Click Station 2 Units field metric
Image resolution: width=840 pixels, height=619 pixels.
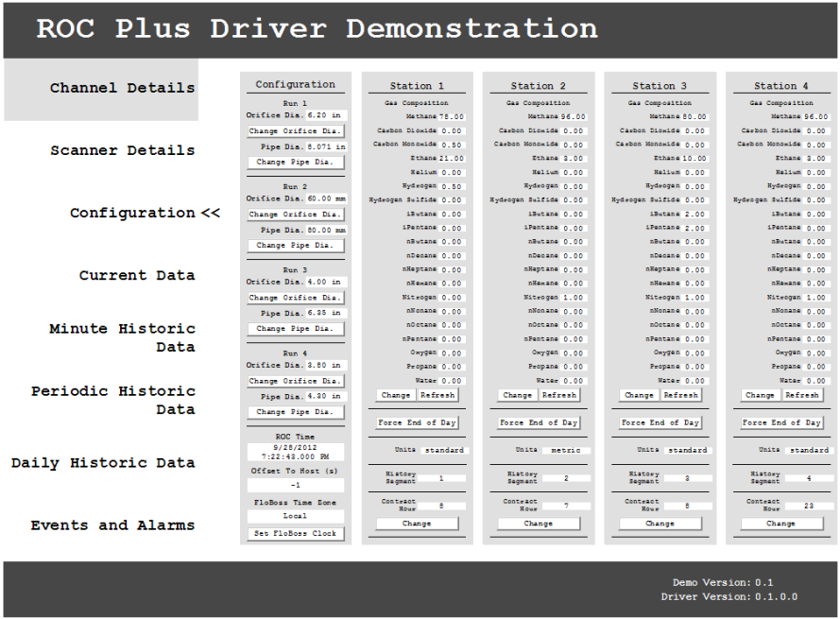pyautogui.click(x=566, y=451)
